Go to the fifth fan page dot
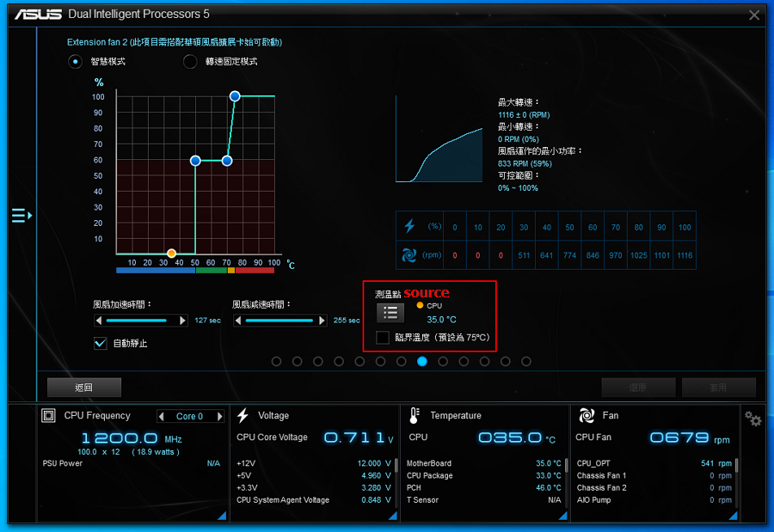Viewport: 774px width, 532px height. [x=359, y=362]
